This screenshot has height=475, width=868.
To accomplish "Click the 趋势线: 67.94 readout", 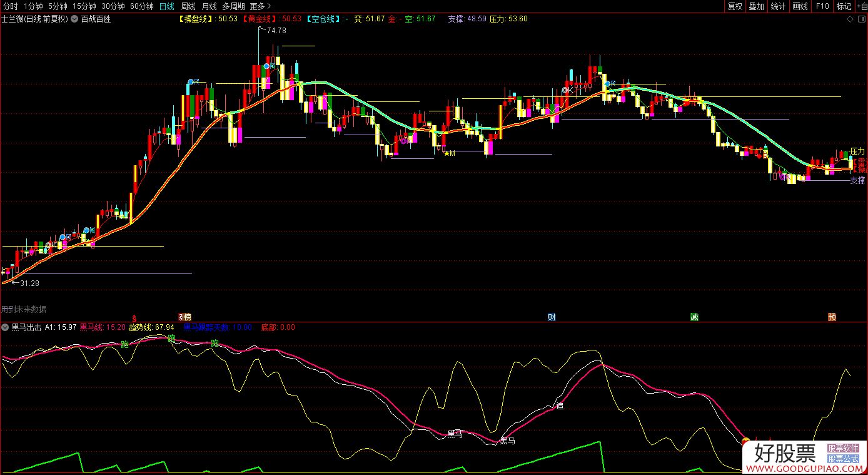I will coord(151,327).
